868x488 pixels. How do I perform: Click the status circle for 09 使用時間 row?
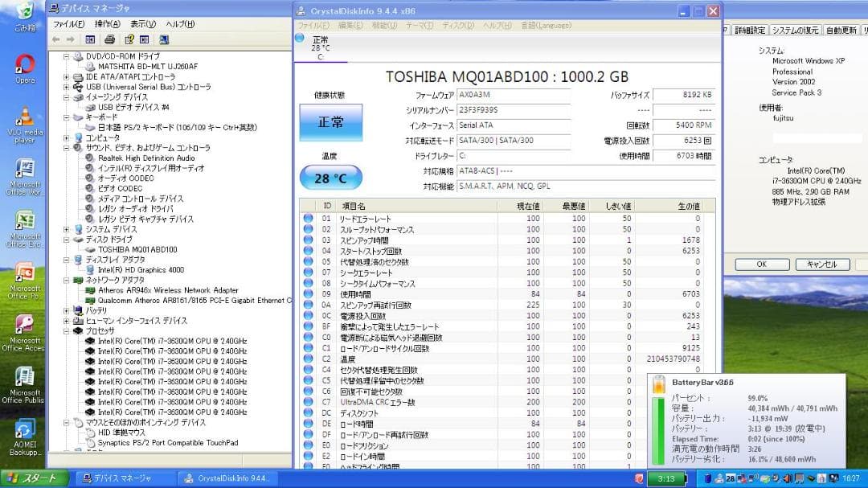[309, 293]
